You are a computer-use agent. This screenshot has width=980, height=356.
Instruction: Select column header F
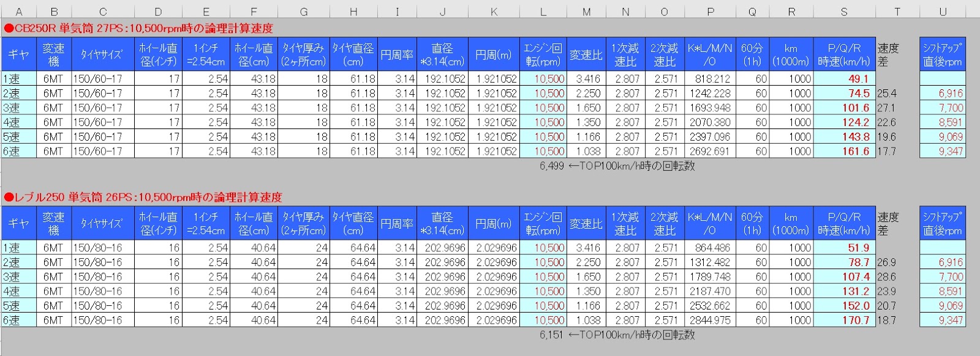(x=254, y=12)
